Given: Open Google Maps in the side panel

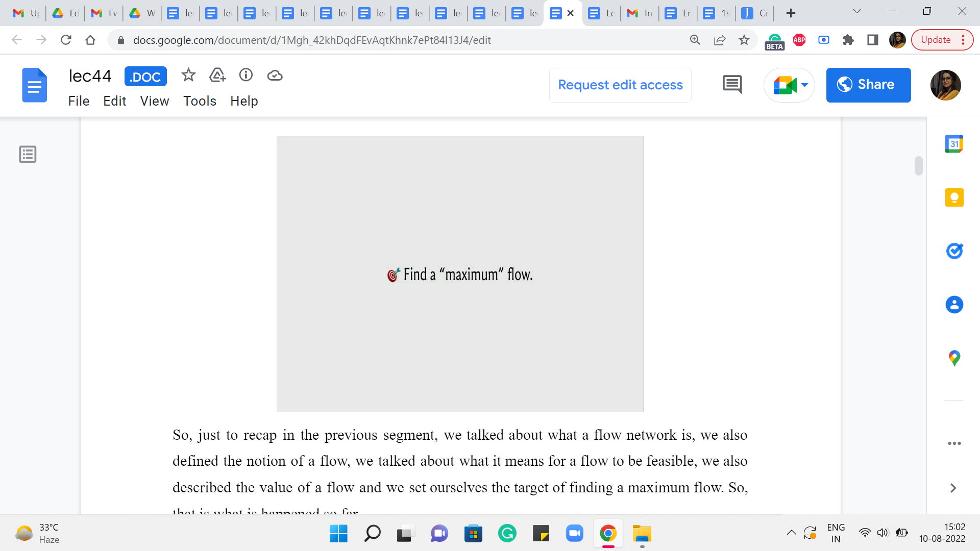Looking at the screenshot, I should pos(954,358).
